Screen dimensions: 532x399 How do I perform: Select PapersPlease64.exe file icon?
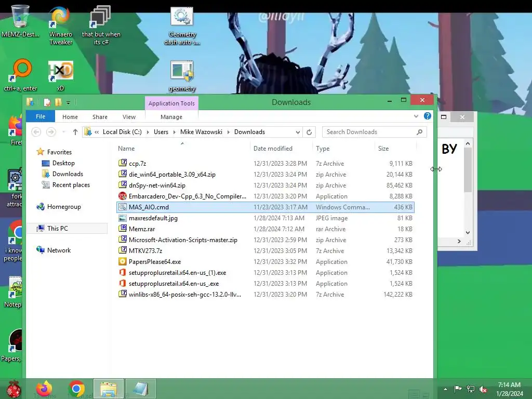[123, 261]
